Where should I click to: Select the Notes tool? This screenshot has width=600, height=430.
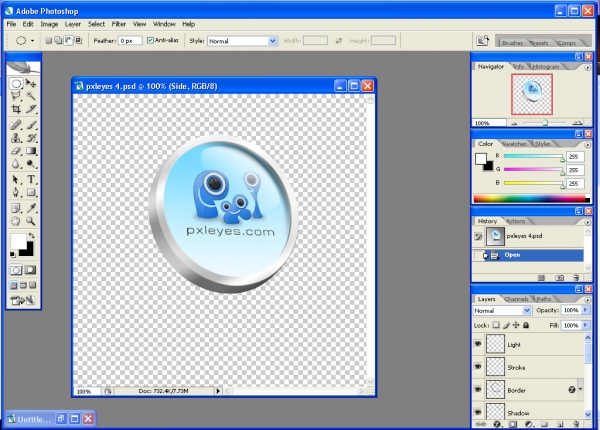[x=16, y=208]
